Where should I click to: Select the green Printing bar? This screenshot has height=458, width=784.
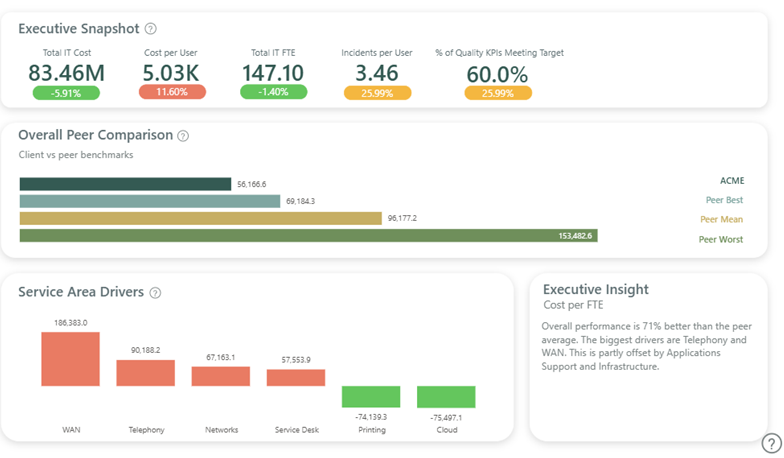click(x=371, y=396)
